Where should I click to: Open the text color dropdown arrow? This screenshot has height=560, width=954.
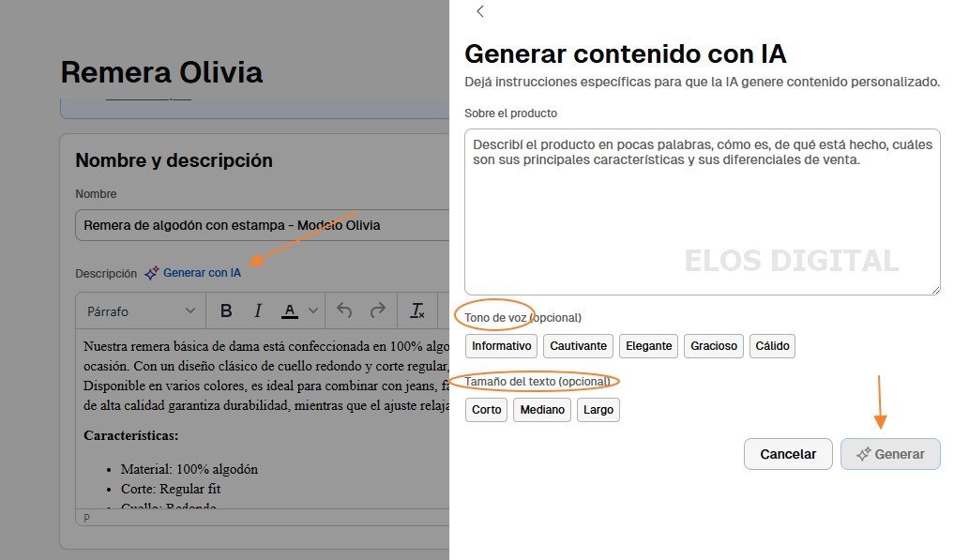pyautogui.click(x=313, y=311)
